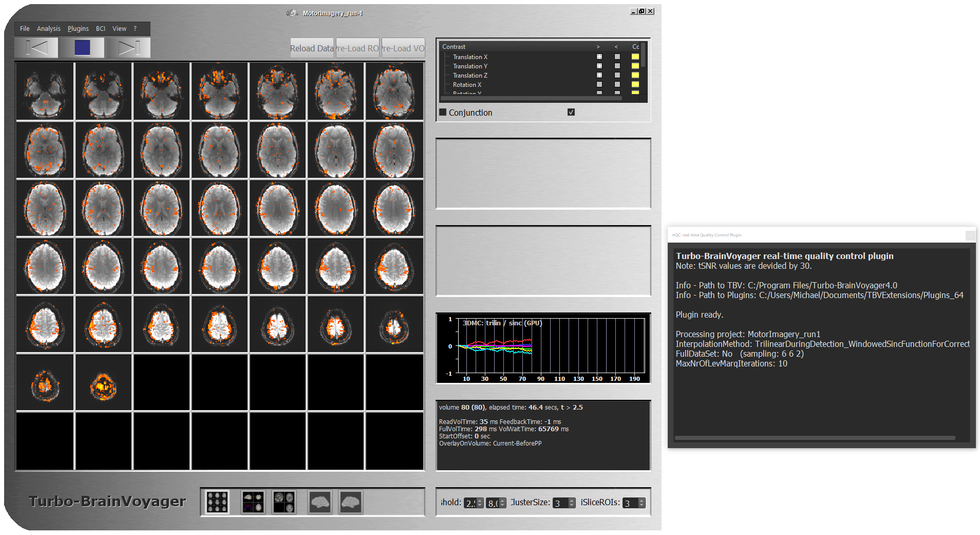Click the iSliceROIs spin box

pyautogui.click(x=634, y=503)
